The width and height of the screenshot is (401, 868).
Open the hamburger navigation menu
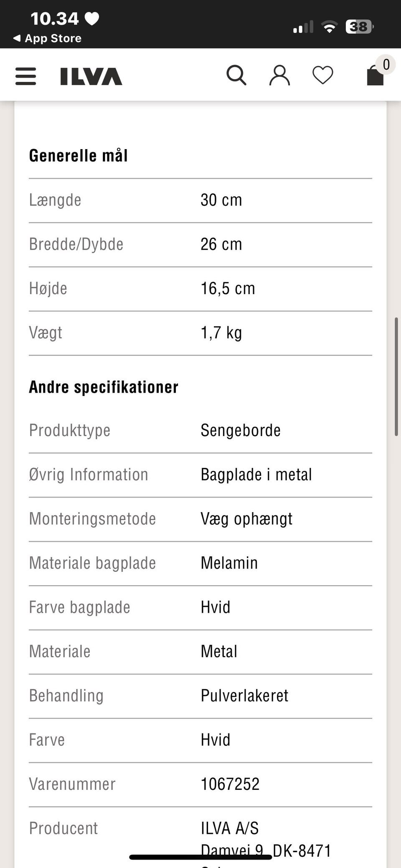[25, 76]
